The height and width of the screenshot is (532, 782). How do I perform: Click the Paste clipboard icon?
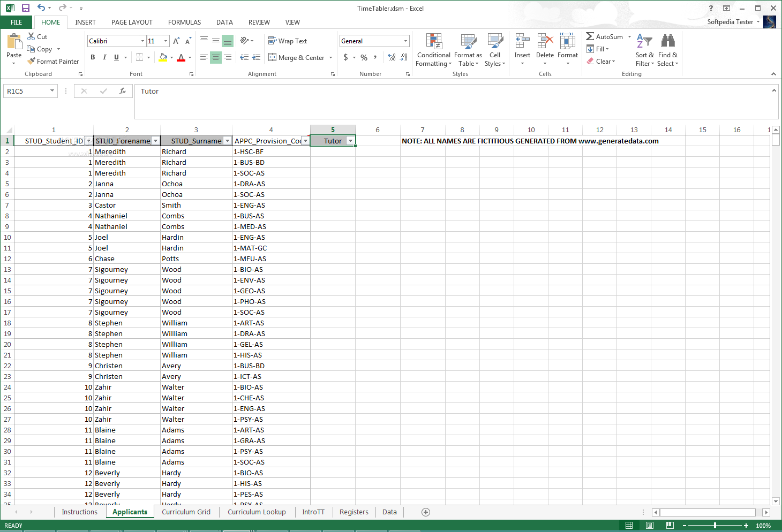[x=14, y=42]
